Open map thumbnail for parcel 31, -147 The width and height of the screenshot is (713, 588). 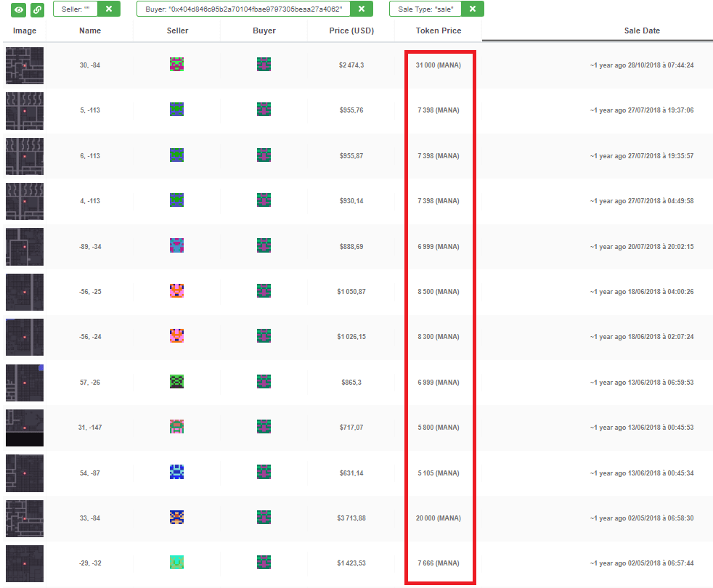click(x=25, y=428)
